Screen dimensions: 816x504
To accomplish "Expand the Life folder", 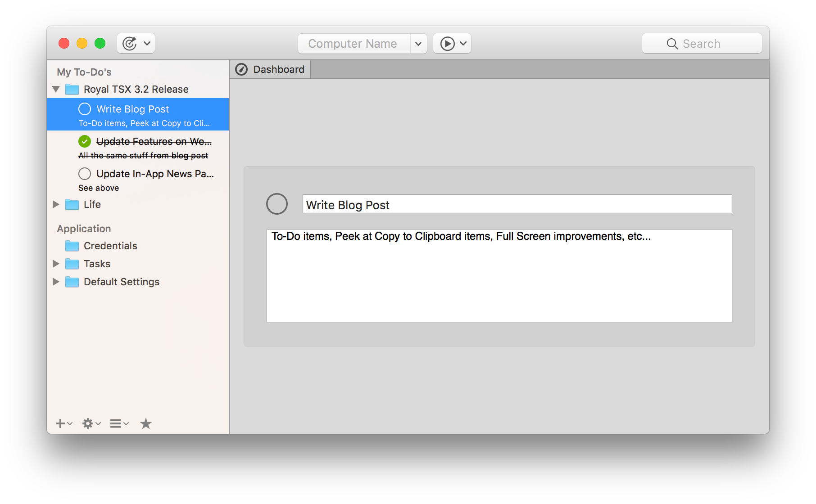I will click(56, 204).
